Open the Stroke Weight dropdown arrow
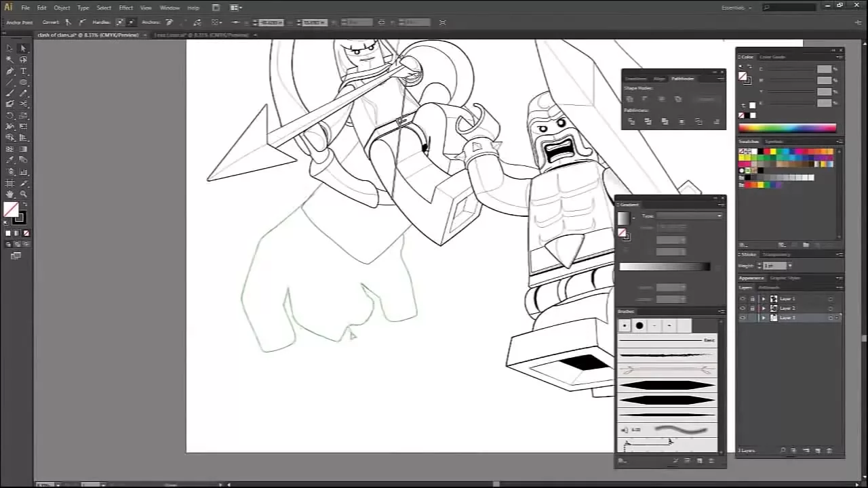 pos(790,266)
